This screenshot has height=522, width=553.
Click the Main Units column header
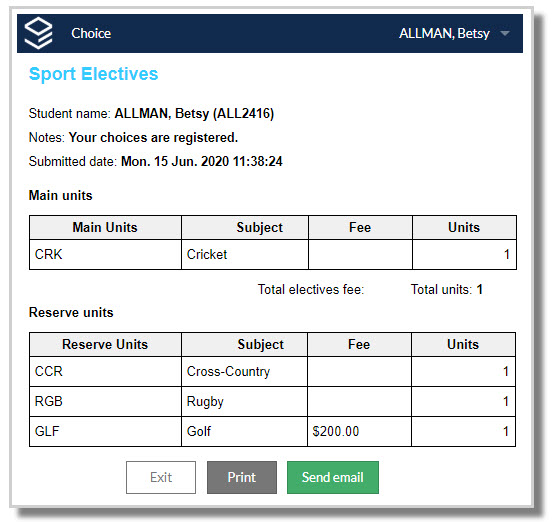(105, 227)
